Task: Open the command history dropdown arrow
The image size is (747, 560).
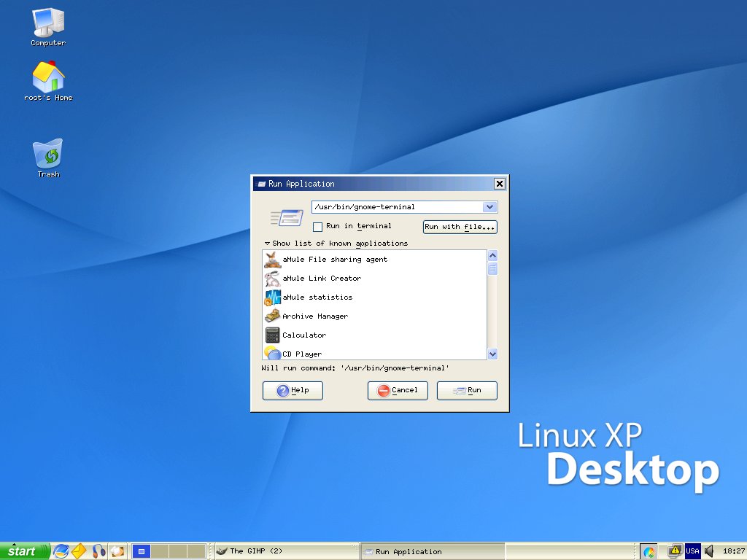Action: (489, 207)
